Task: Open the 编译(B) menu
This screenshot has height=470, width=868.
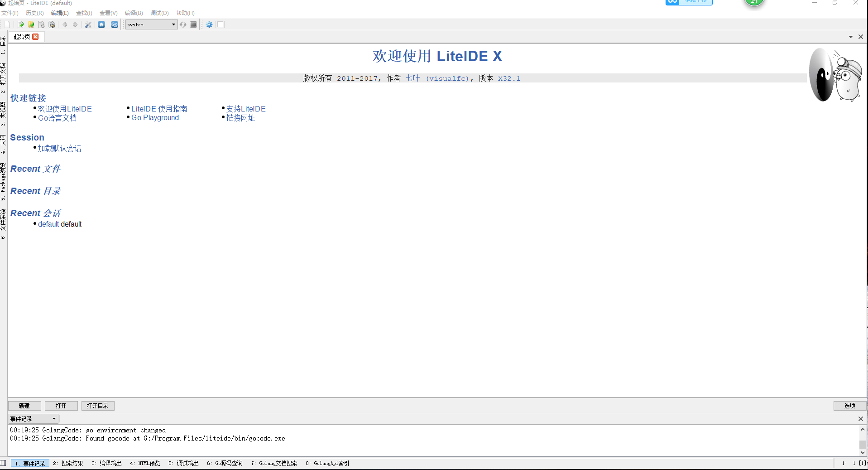Action: (134, 13)
